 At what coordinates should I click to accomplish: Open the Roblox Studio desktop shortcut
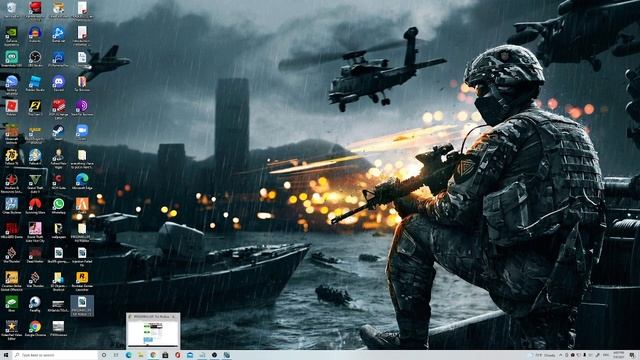[x=35, y=83]
